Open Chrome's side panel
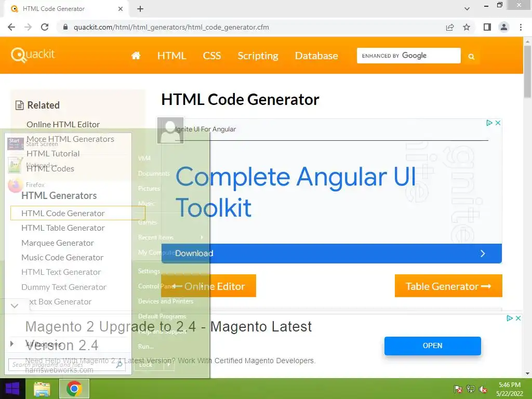This screenshot has width=532, height=399. click(x=487, y=27)
